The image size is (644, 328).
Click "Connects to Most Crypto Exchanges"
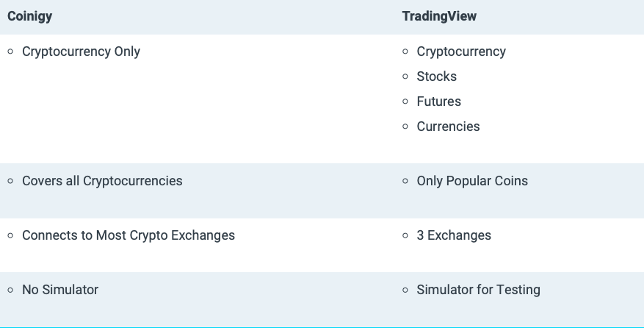(x=129, y=235)
